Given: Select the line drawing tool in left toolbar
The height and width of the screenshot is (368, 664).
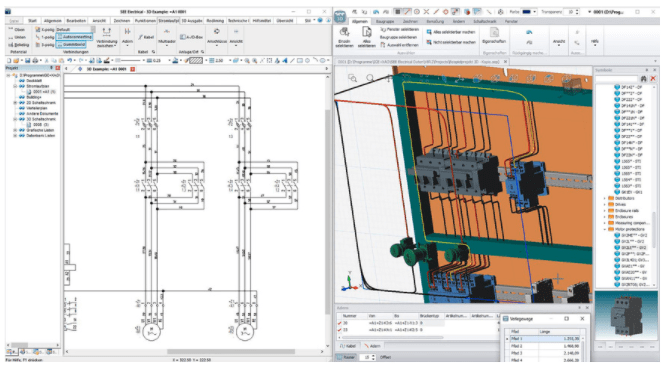Looking at the screenshot, I should pos(292,61).
